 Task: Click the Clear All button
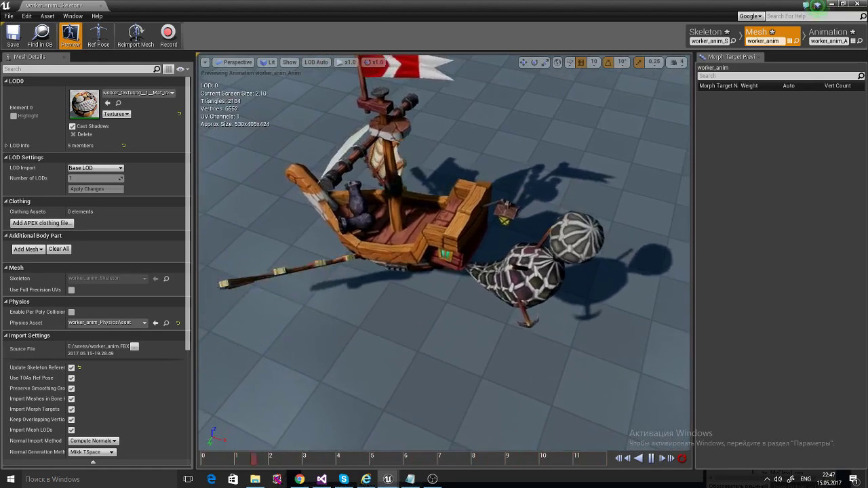(x=59, y=249)
